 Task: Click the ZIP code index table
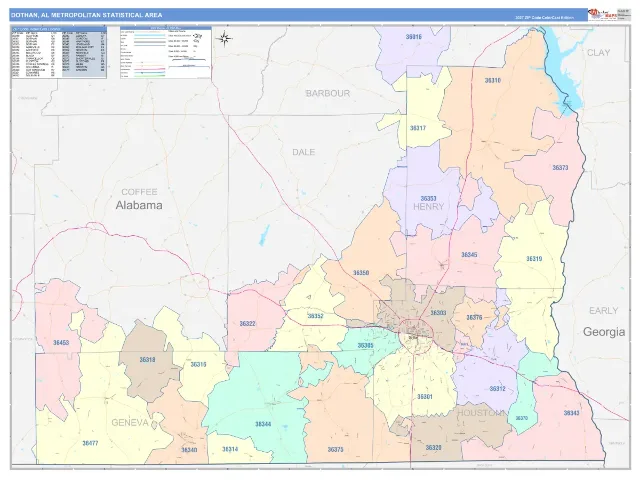[x=59, y=53]
